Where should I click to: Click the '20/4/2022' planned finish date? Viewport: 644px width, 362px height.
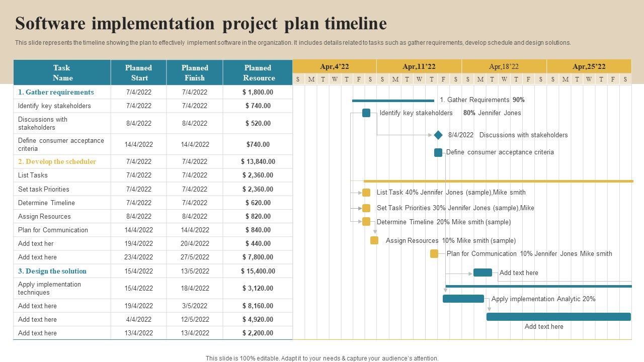[195, 243]
